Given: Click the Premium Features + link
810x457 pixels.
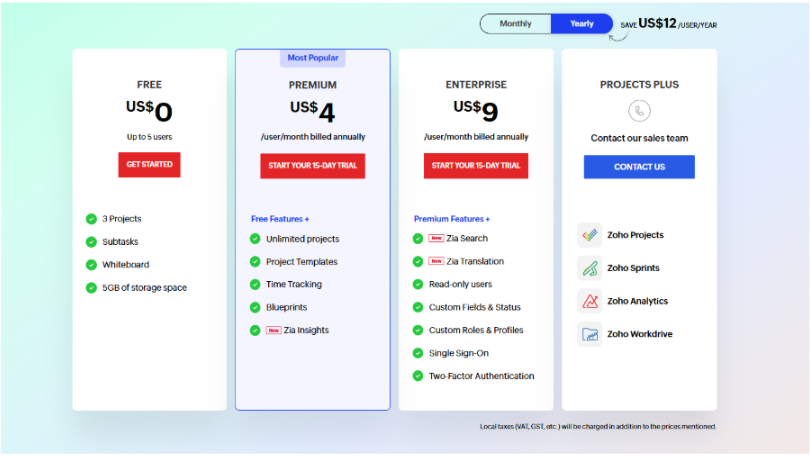Looking at the screenshot, I should click(451, 219).
